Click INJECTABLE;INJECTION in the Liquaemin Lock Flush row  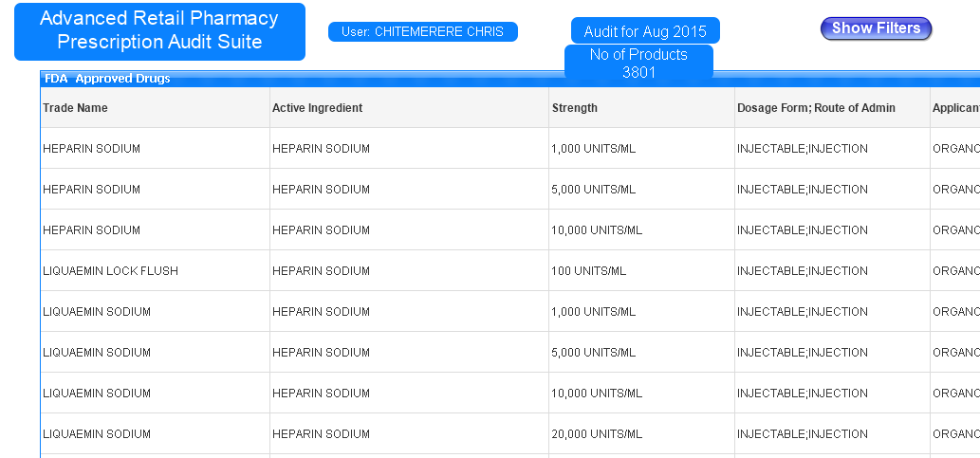pos(803,271)
